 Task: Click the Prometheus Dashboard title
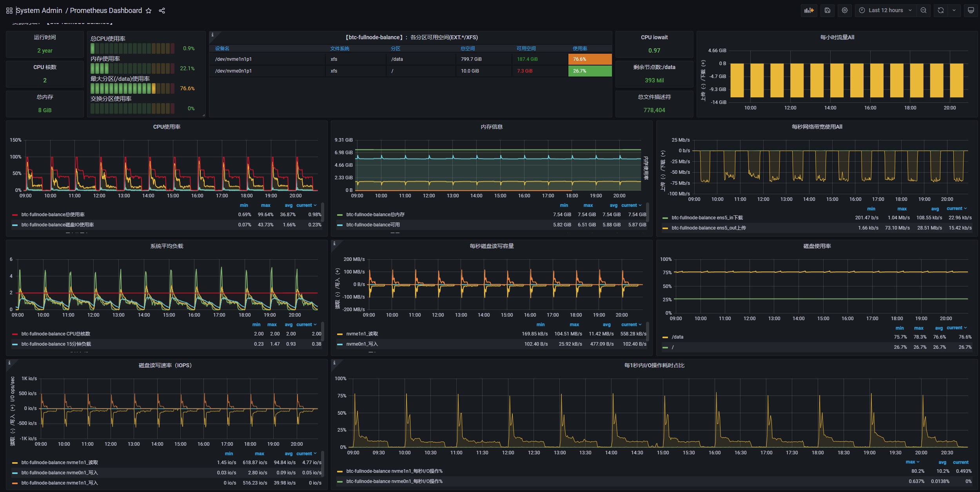[x=106, y=11]
